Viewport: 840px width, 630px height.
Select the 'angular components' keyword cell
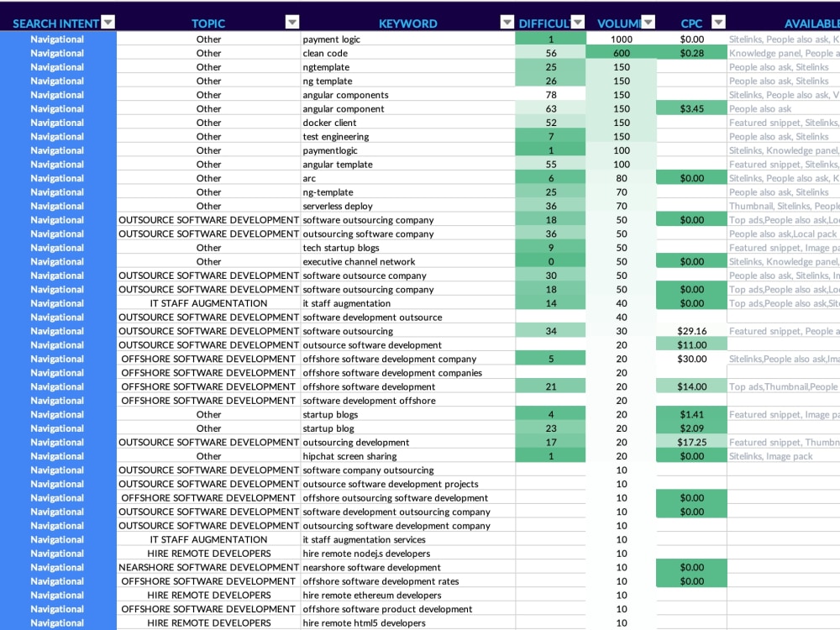pyautogui.click(x=407, y=95)
